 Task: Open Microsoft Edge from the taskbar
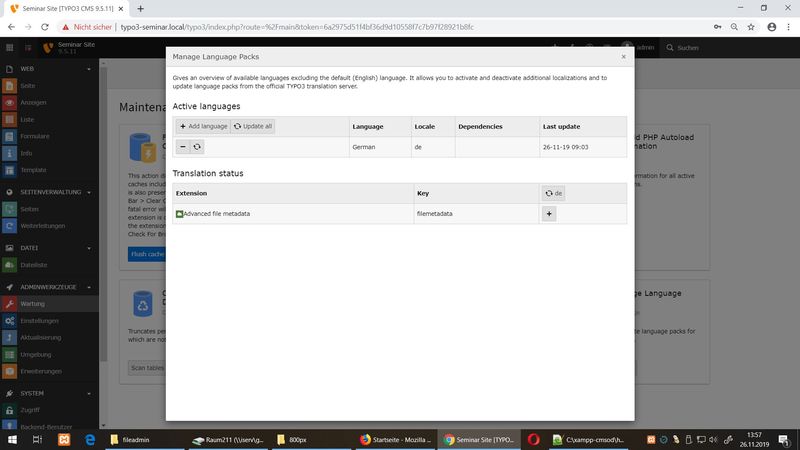pyautogui.click(x=90, y=439)
